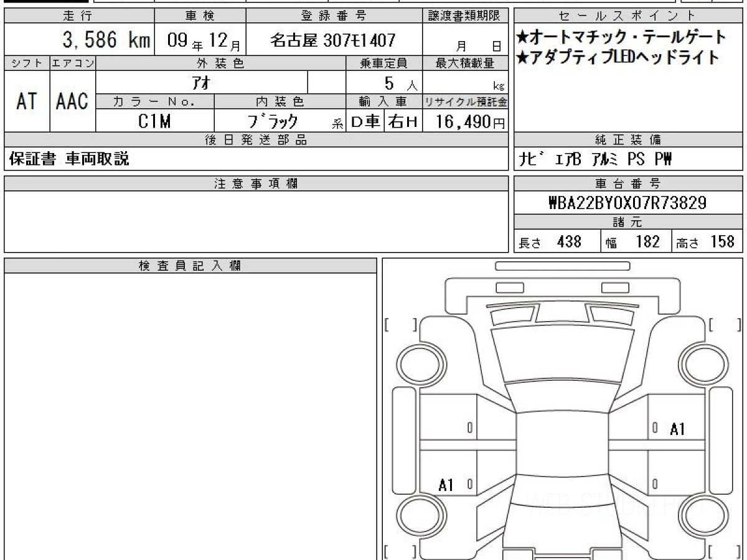Image resolution: width=747 pixels, height=560 pixels.
Task: Click the A1 mark on the right door
Action: [677, 429]
